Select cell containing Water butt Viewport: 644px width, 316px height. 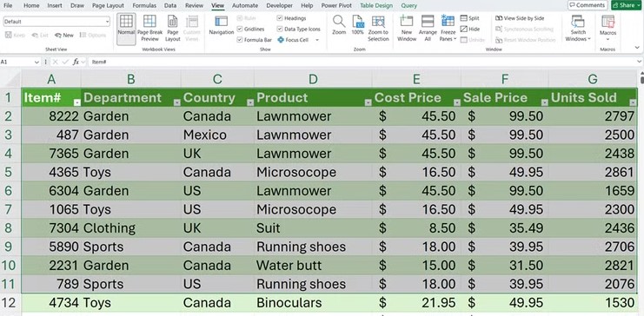point(313,266)
